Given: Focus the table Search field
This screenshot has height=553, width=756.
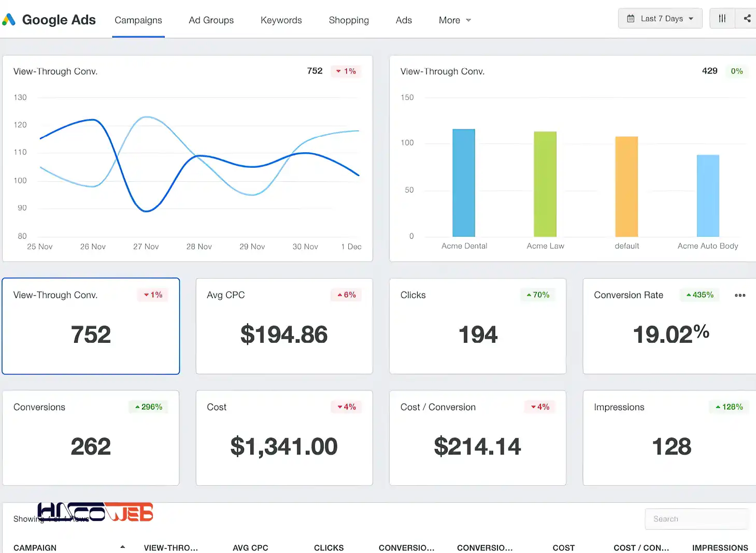Looking at the screenshot, I should [x=697, y=519].
